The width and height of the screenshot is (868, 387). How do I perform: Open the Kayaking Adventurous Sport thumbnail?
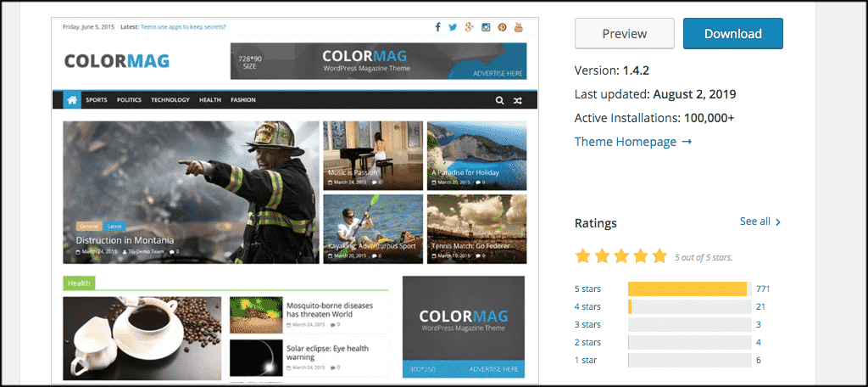click(373, 229)
